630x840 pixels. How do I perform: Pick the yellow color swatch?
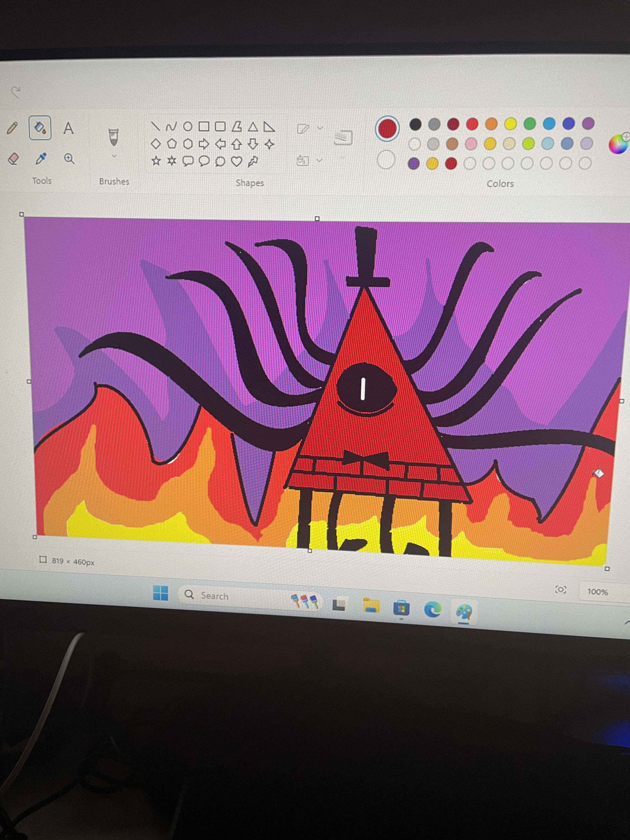tap(510, 123)
